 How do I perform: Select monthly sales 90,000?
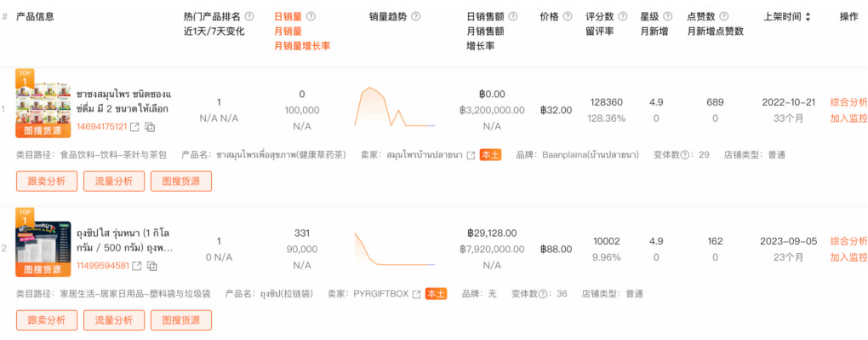(x=302, y=250)
